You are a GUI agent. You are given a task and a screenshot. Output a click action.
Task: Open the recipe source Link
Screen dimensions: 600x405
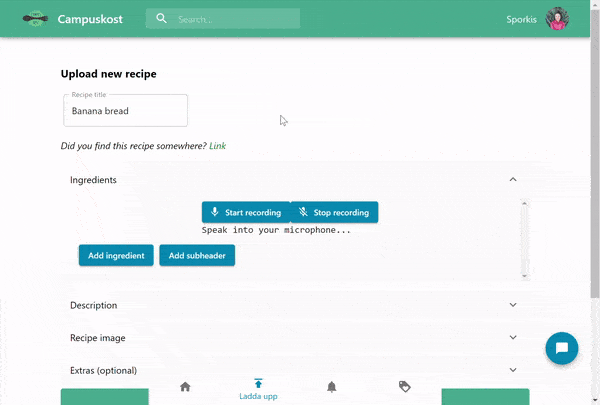tap(217, 146)
